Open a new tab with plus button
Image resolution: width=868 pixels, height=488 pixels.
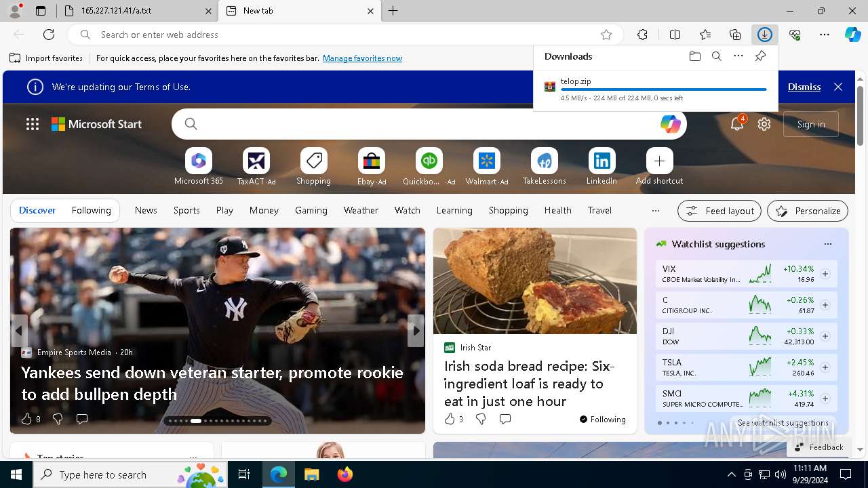393,11
